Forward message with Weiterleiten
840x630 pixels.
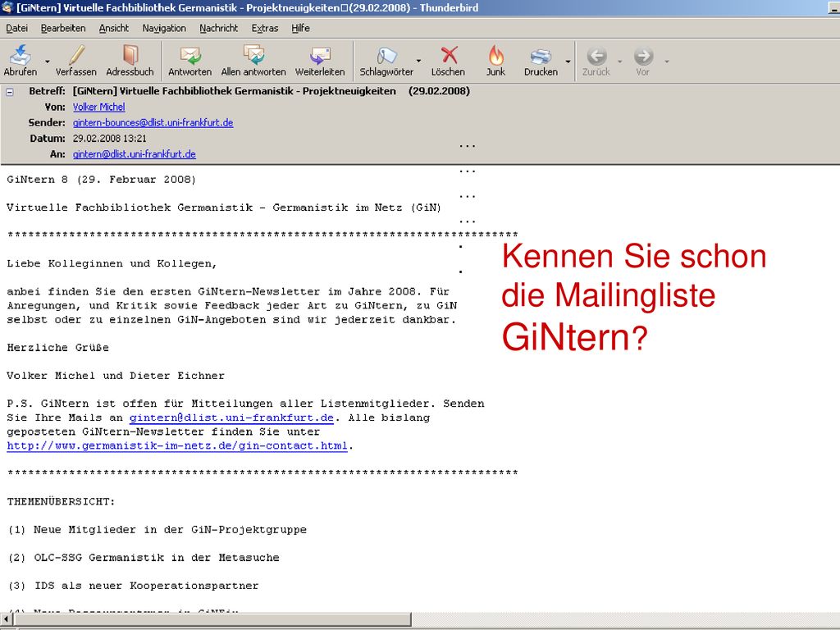320,61
